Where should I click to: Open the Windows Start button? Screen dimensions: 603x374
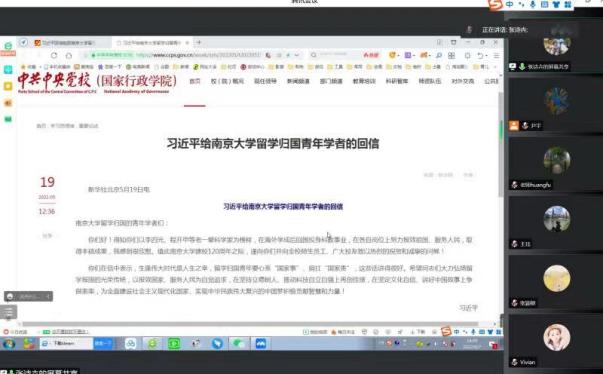pyautogui.click(x=9, y=343)
